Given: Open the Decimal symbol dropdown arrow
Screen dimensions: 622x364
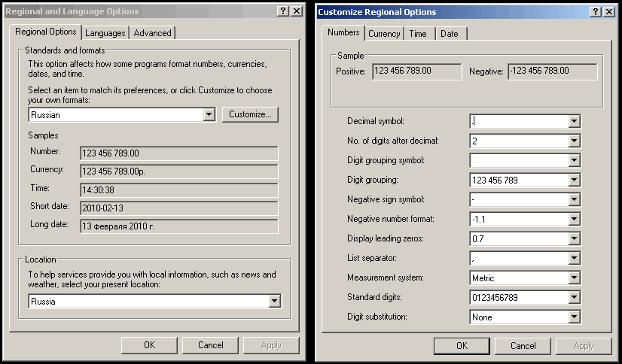Looking at the screenshot, I should (574, 121).
